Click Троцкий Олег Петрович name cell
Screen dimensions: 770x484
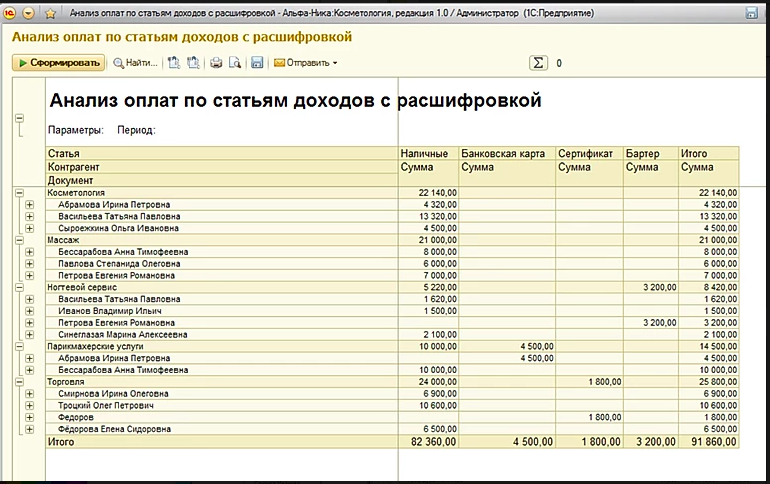pyautogui.click(x=222, y=405)
